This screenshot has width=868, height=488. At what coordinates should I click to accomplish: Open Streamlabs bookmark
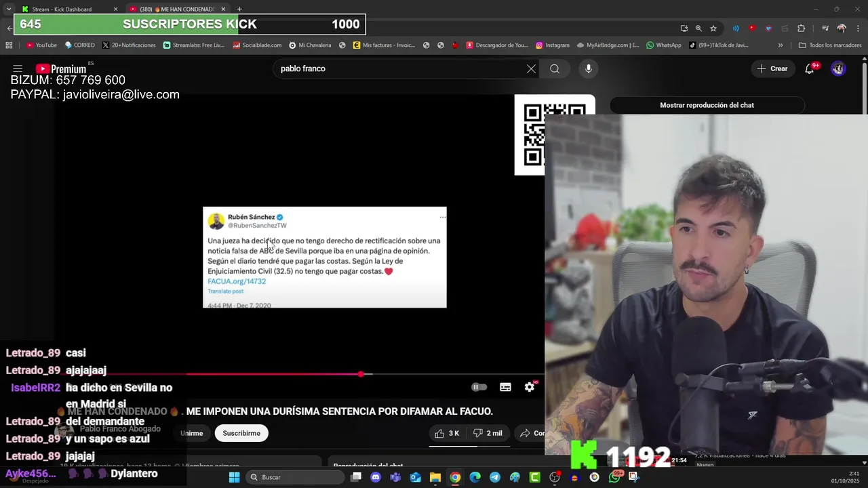coord(194,45)
